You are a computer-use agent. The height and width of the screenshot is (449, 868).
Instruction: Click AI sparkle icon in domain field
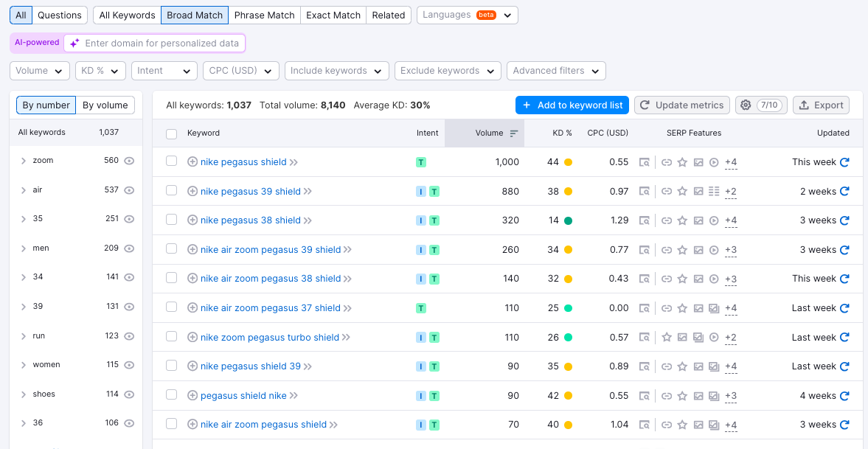click(x=74, y=43)
